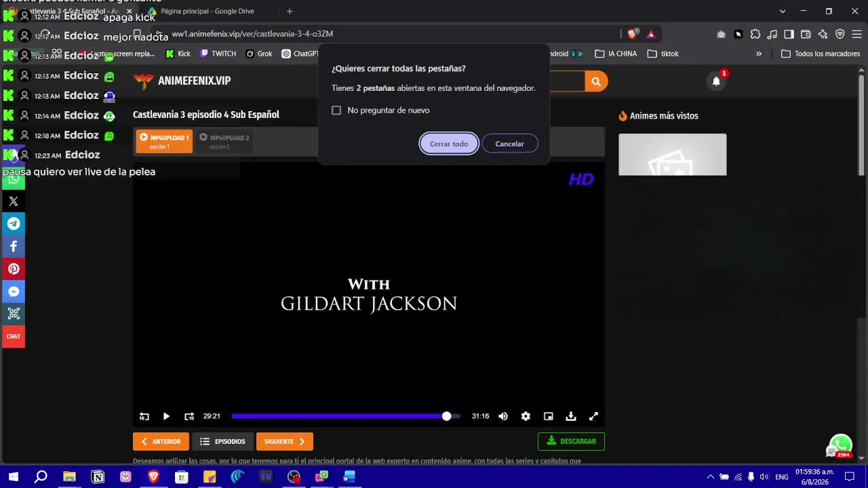Tick the 'No preguntar de nuevo' checkbox
The image size is (868, 488).
point(336,110)
